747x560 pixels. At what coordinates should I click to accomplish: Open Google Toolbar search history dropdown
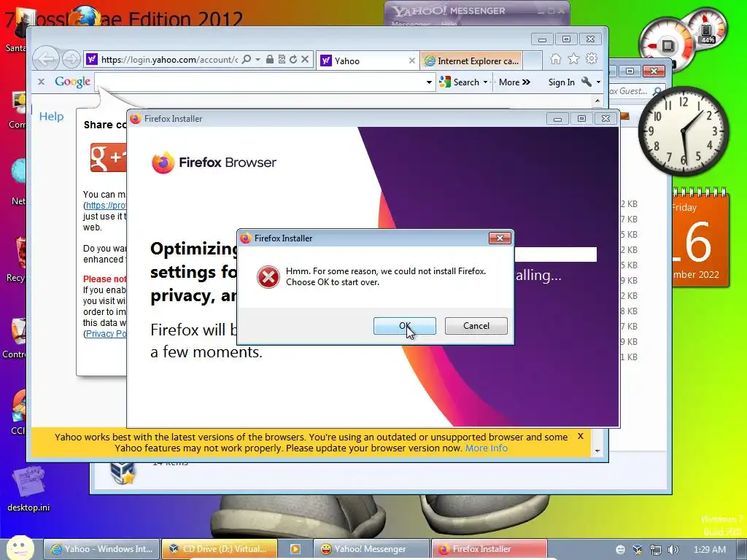429,82
